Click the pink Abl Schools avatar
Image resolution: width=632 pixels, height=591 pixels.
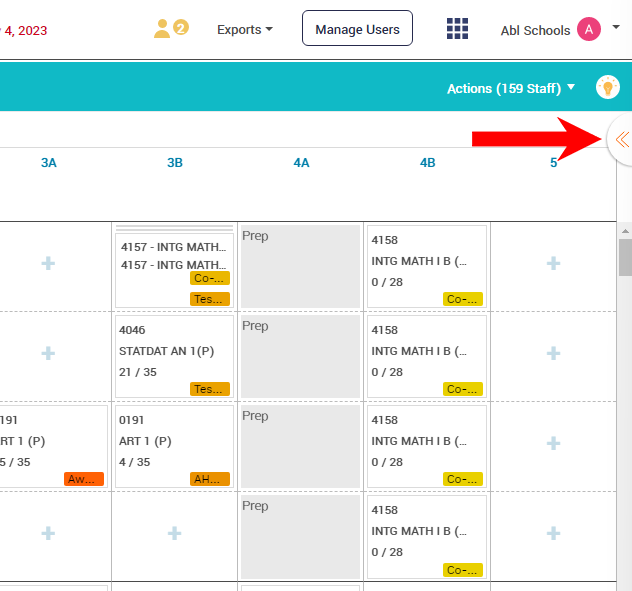pyautogui.click(x=589, y=30)
